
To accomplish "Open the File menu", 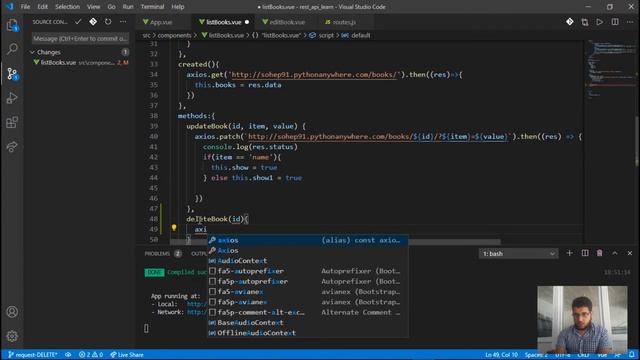I will 25,7.
